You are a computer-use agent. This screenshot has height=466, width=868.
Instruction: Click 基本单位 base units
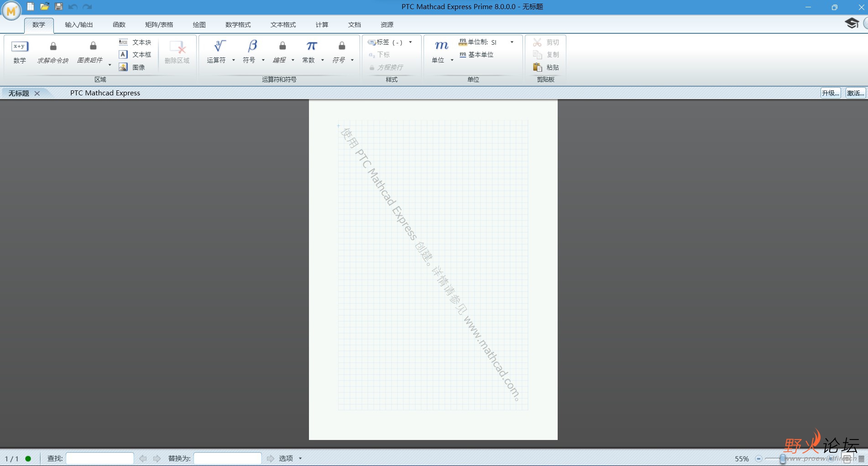coord(476,54)
